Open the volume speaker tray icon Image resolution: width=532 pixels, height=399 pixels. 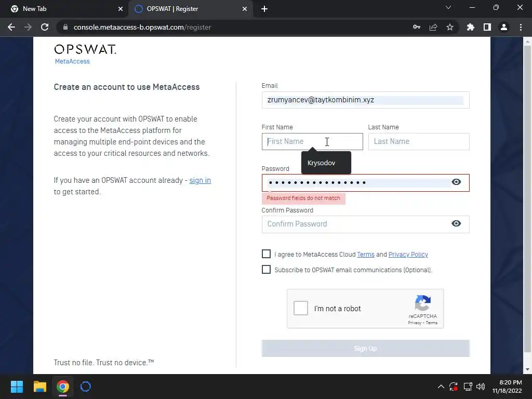481,387
